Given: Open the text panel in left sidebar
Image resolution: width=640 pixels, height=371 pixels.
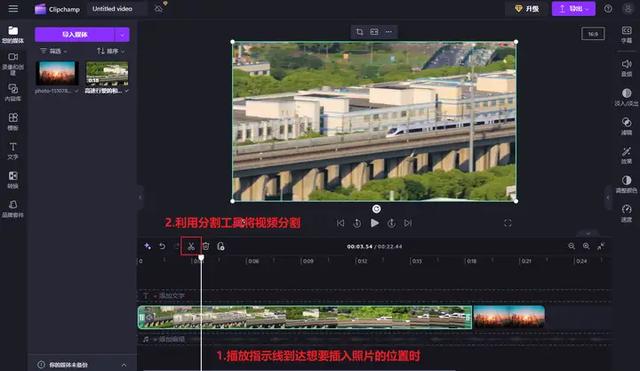Looking at the screenshot, I should tap(13, 151).
